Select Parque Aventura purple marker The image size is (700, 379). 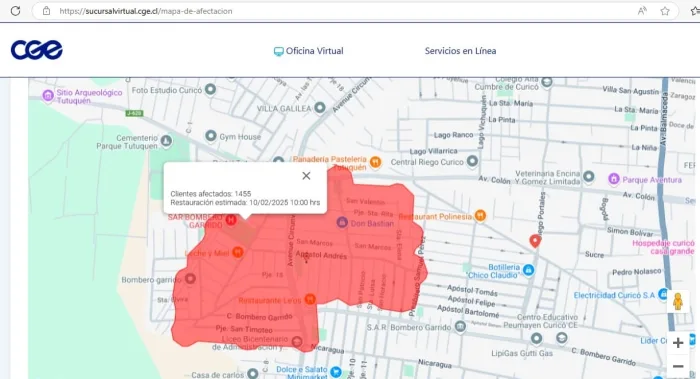pos(614,179)
